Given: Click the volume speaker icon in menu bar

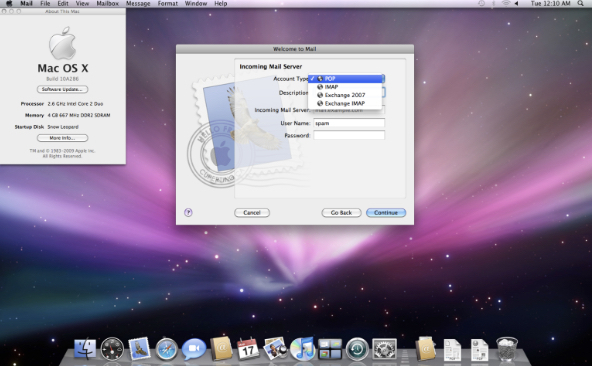Looking at the screenshot, I should point(516,3).
